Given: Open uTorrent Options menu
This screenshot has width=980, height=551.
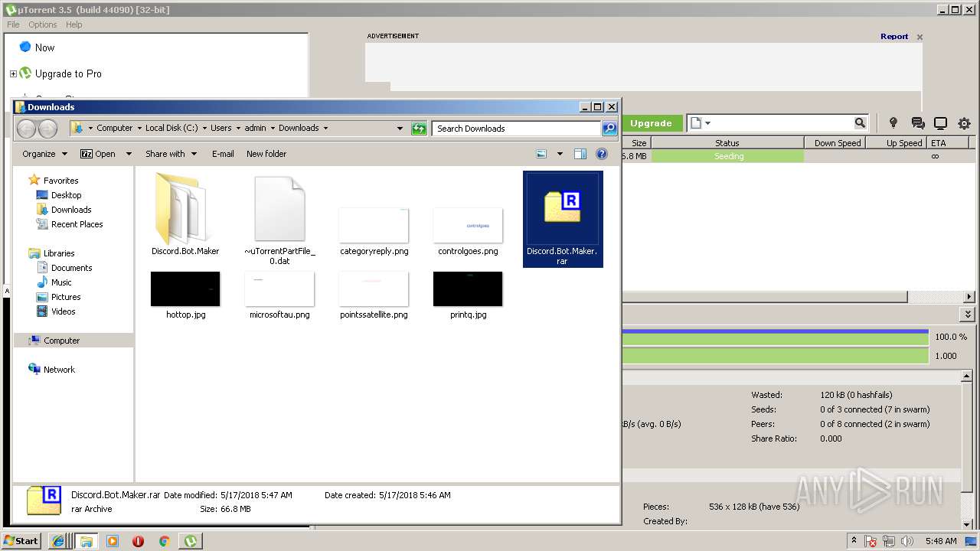Looking at the screenshot, I should pyautogui.click(x=43, y=24).
